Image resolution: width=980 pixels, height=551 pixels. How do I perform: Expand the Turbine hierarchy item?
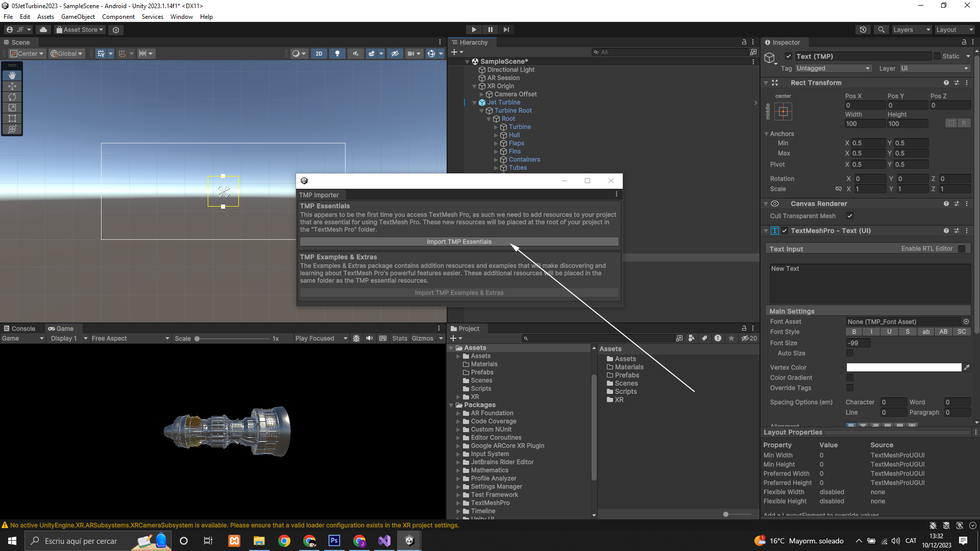pos(496,127)
